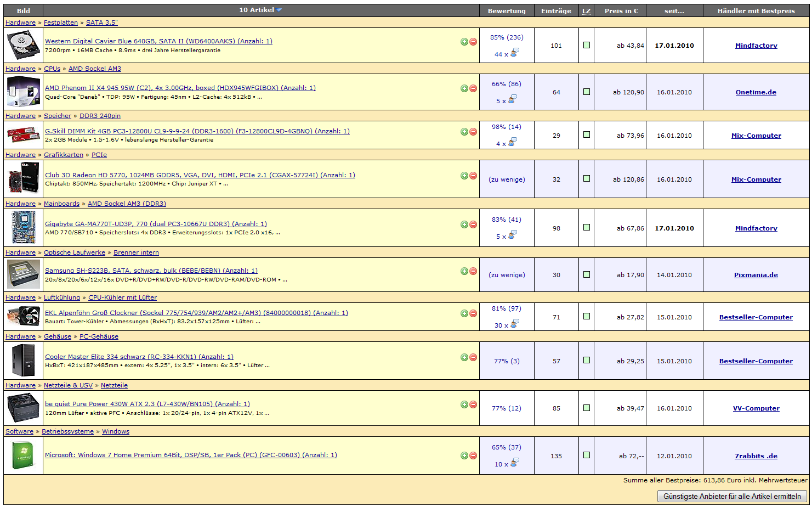
Task: Click minus icon for Cooler Master Elite 334
Action: (473, 357)
